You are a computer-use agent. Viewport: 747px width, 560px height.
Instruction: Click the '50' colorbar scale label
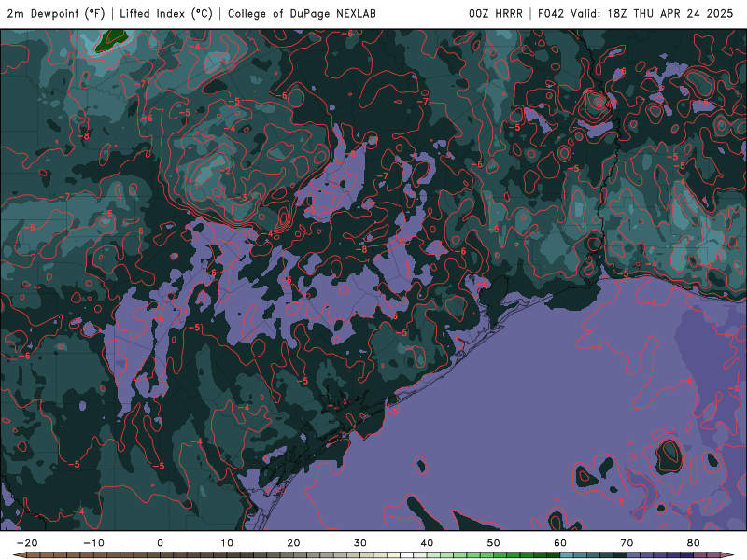[x=494, y=543]
